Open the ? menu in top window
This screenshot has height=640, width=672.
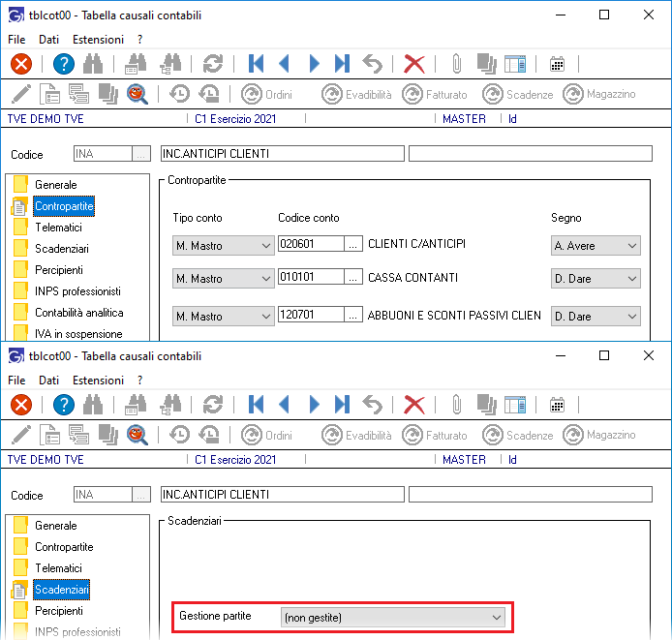tap(139, 40)
